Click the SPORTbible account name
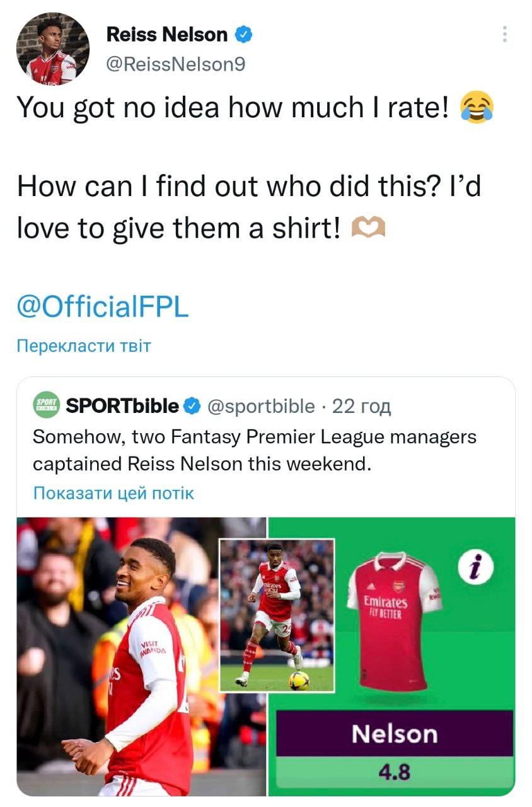 click(x=122, y=407)
